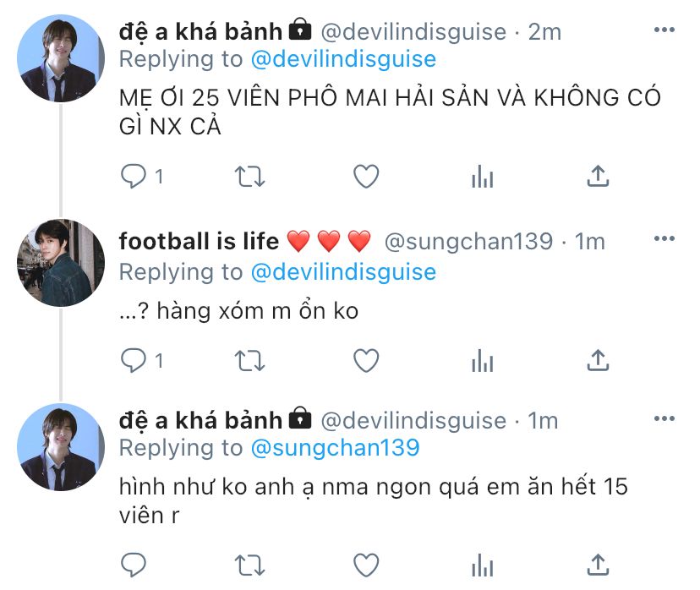The height and width of the screenshot is (590, 700).
Task: Reply to the last tweet about 15 viên
Action: (x=133, y=565)
